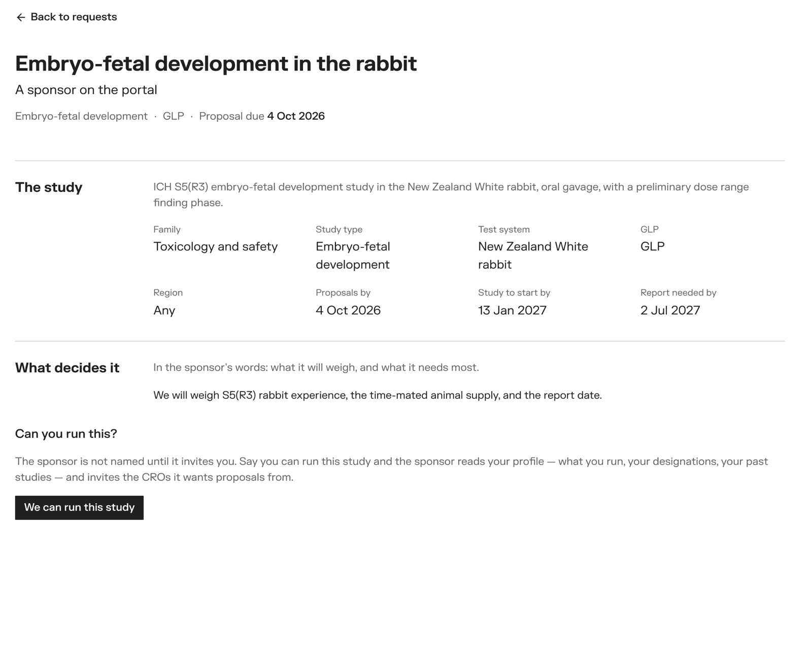Click the 'Can you run this?' heading

[x=66, y=434]
